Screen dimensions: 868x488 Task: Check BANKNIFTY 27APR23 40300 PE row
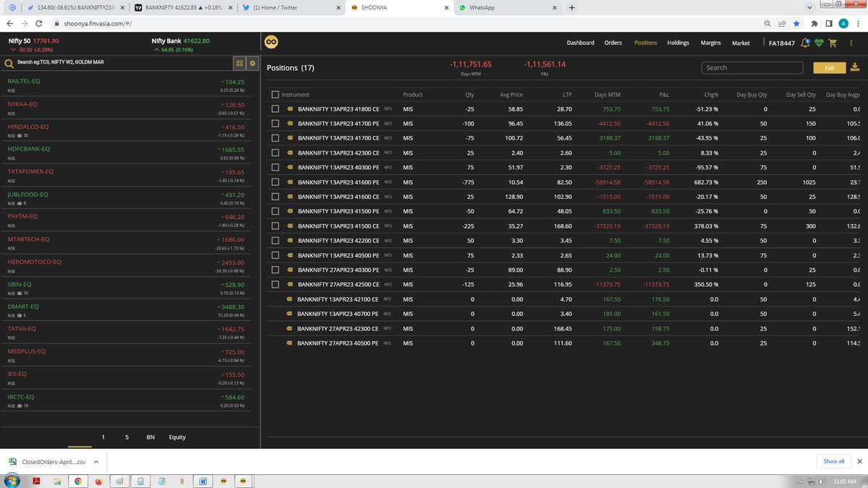[275, 270]
